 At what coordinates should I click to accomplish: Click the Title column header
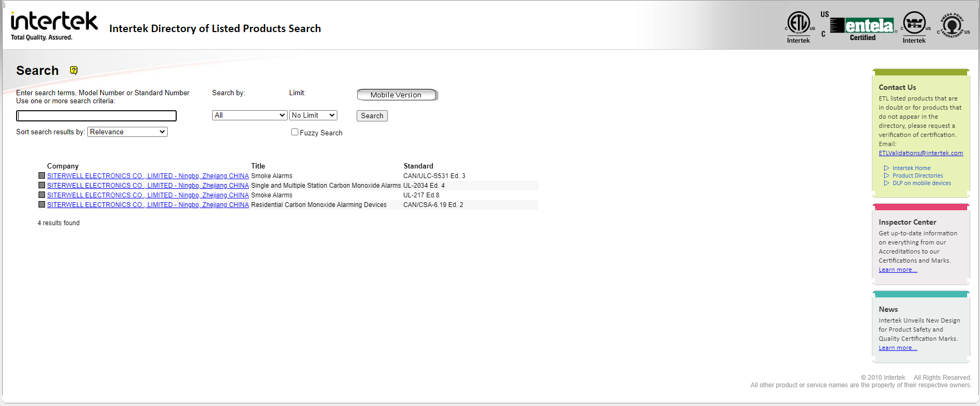coord(258,166)
